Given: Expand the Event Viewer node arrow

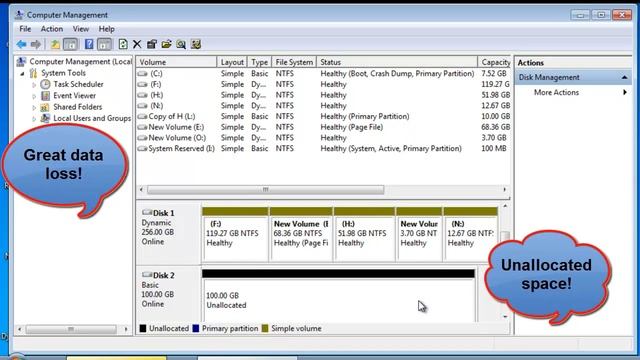Looking at the screenshot, I should [x=34, y=96].
